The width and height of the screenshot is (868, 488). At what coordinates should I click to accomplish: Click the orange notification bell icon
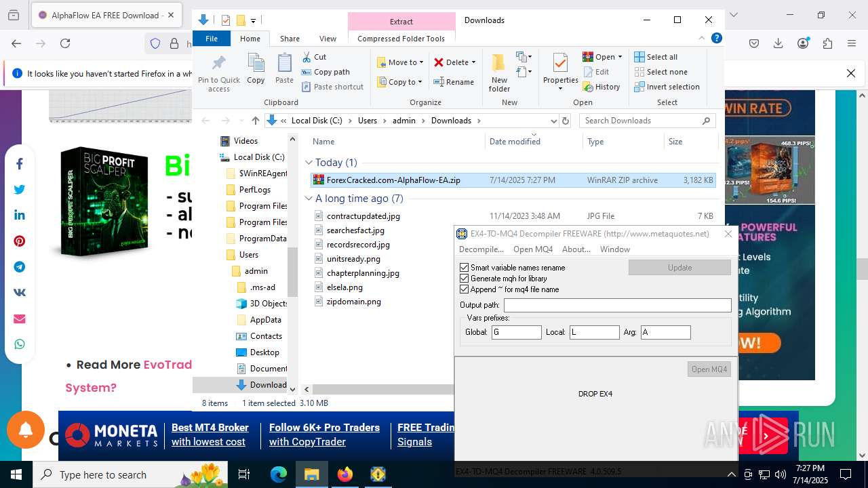pyautogui.click(x=26, y=430)
